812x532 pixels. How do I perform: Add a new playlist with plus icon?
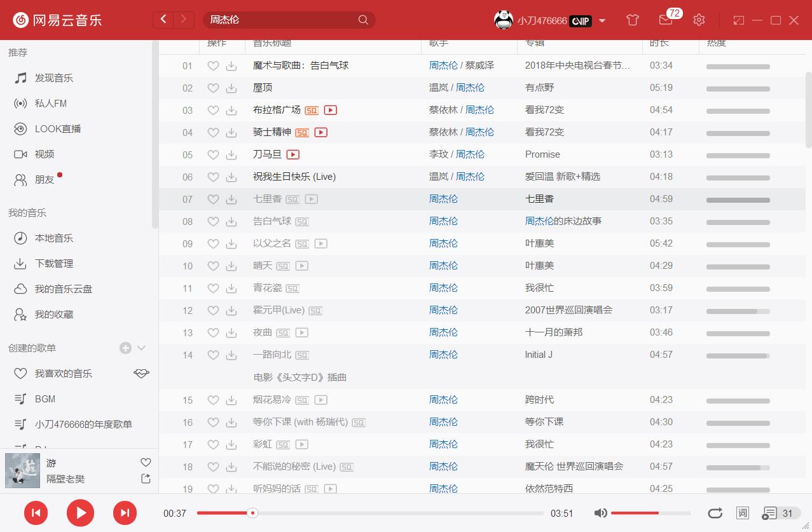125,348
